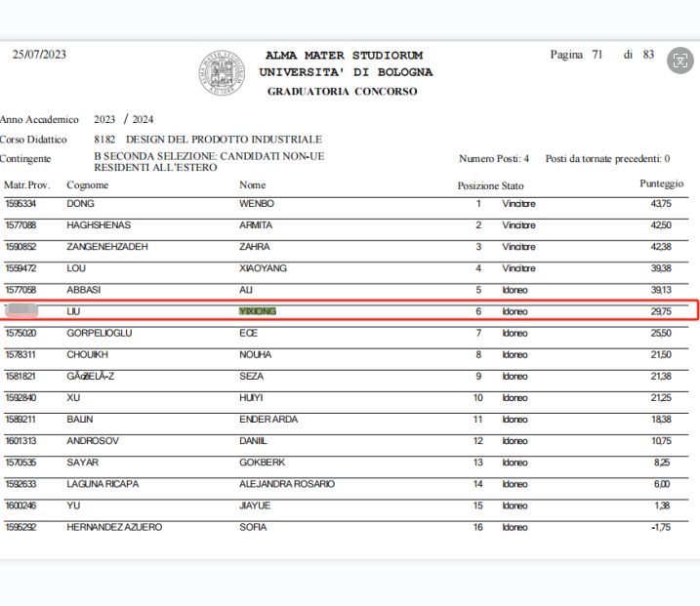700x606 pixels.
Task: Click the ALMA MATER STUDIORUM heading
Action: pyautogui.click(x=344, y=56)
